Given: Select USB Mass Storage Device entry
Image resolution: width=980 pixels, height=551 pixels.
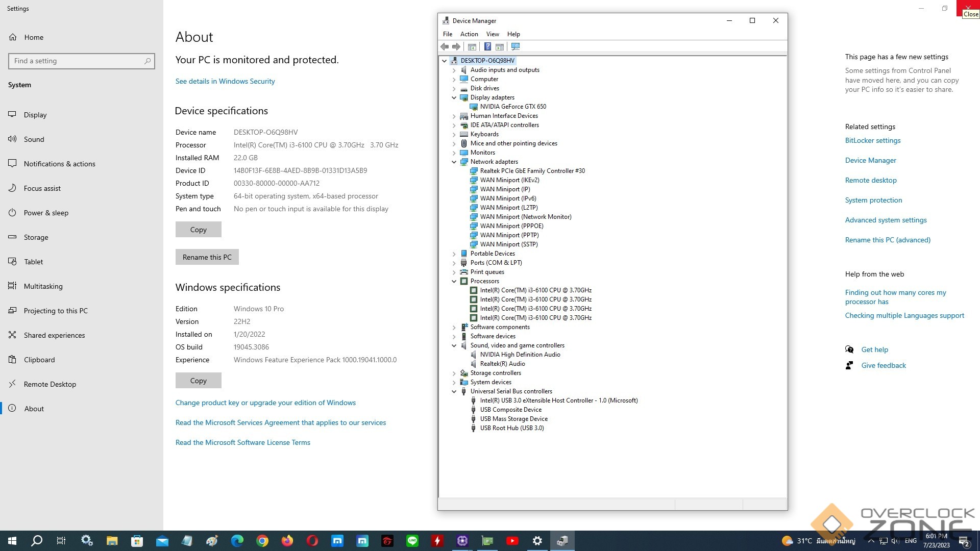Looking at the screenshot, I should point(513,419).
